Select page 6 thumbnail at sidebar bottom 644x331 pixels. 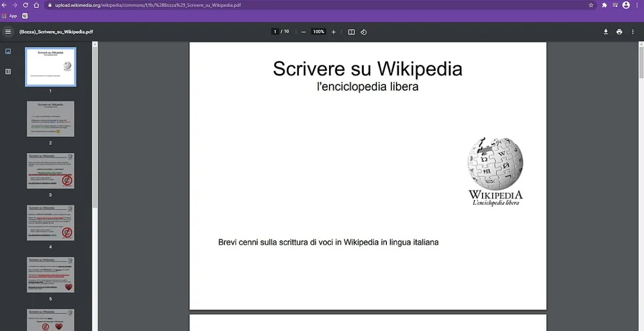click(x=50, y=320)
